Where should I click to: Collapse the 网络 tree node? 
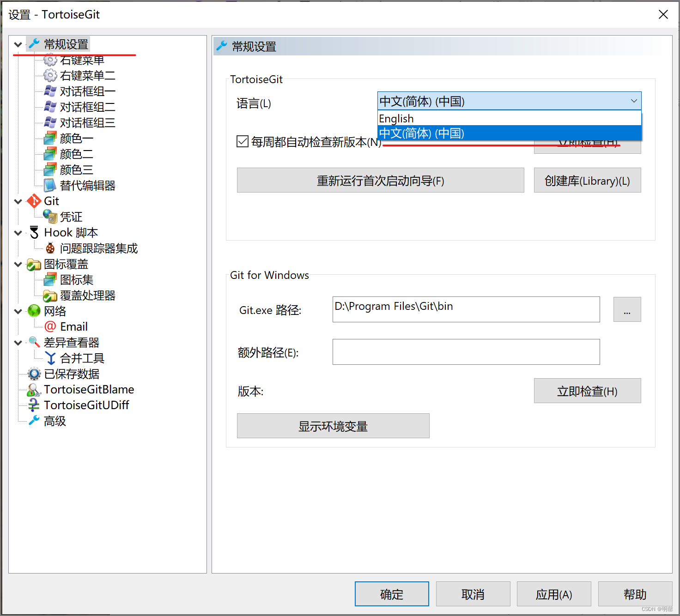click(x=18, y=311)
